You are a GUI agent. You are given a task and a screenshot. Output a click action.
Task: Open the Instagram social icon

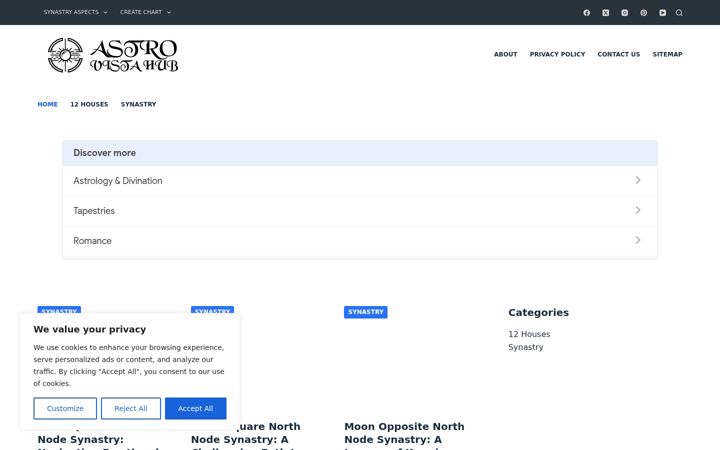tap(624, 12)
